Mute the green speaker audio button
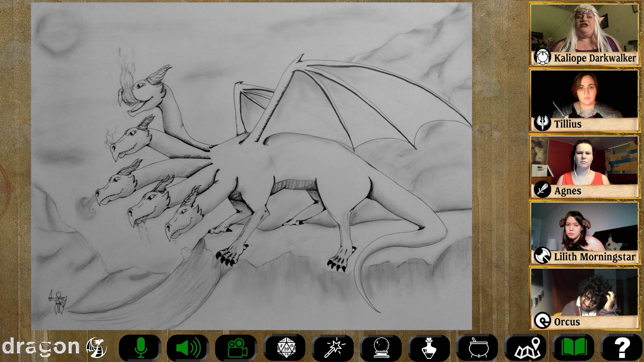Viewport: 644px width, 362px height. coord(188,348)
